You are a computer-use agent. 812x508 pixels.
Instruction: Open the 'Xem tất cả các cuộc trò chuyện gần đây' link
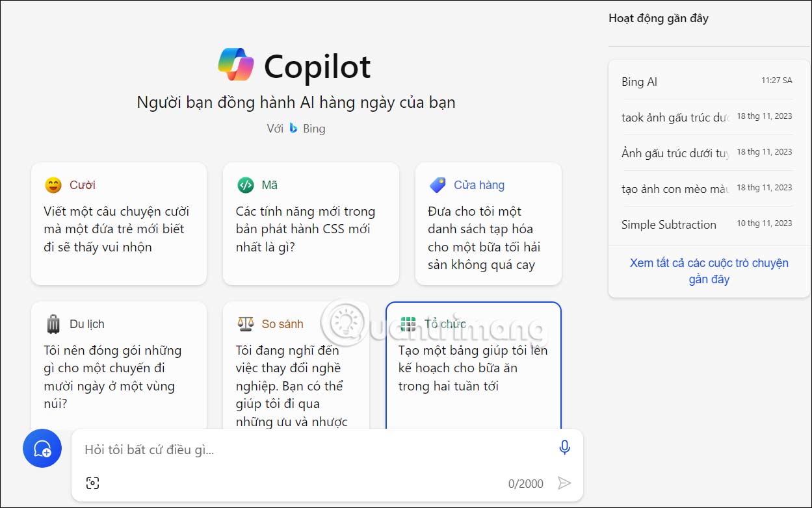(708, 271)
